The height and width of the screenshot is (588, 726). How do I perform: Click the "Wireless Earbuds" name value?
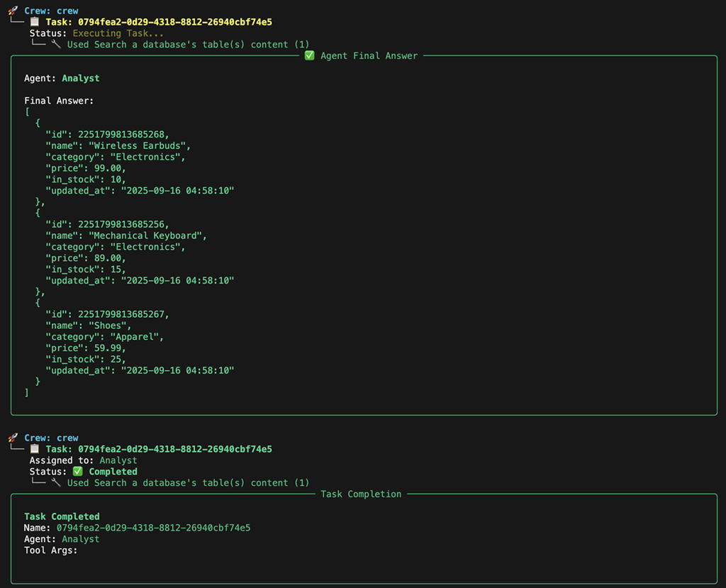137,145
